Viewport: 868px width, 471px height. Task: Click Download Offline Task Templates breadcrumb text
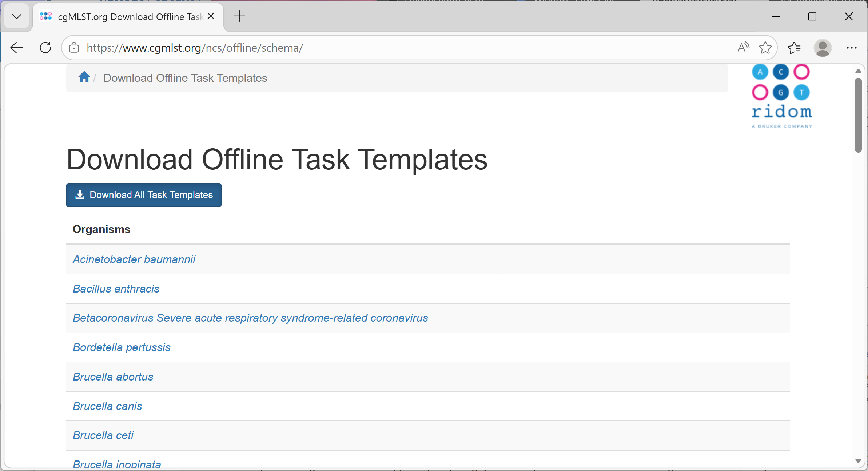click(x=185, y=78)
